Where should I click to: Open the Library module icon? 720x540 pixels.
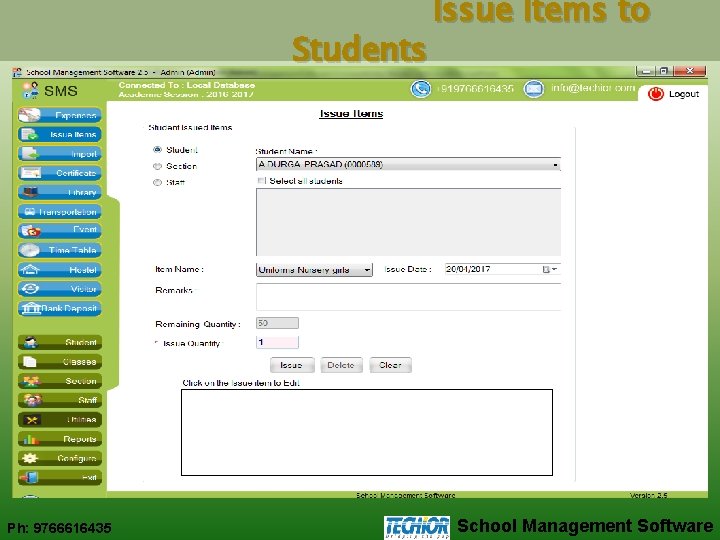30,192
